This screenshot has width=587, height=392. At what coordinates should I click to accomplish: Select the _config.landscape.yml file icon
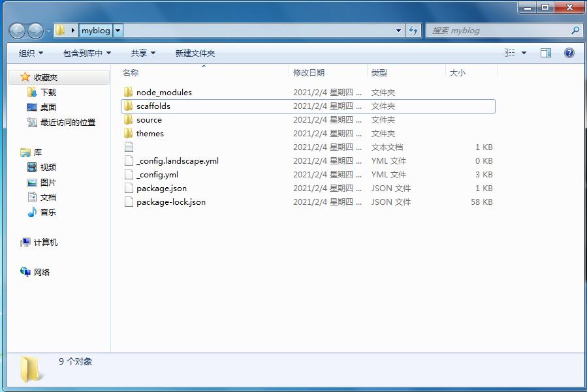click(129, 161)
